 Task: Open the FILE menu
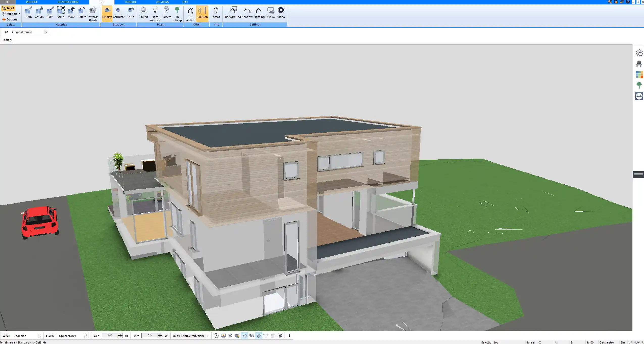[x=7, y=2]
